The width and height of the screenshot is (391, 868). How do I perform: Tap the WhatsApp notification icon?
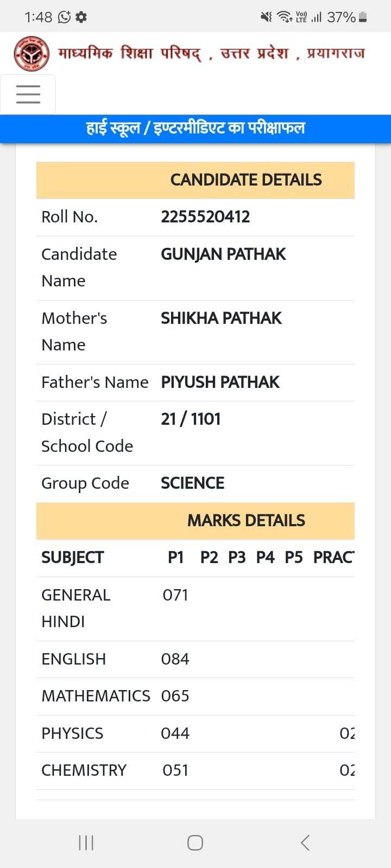point(64,17)
